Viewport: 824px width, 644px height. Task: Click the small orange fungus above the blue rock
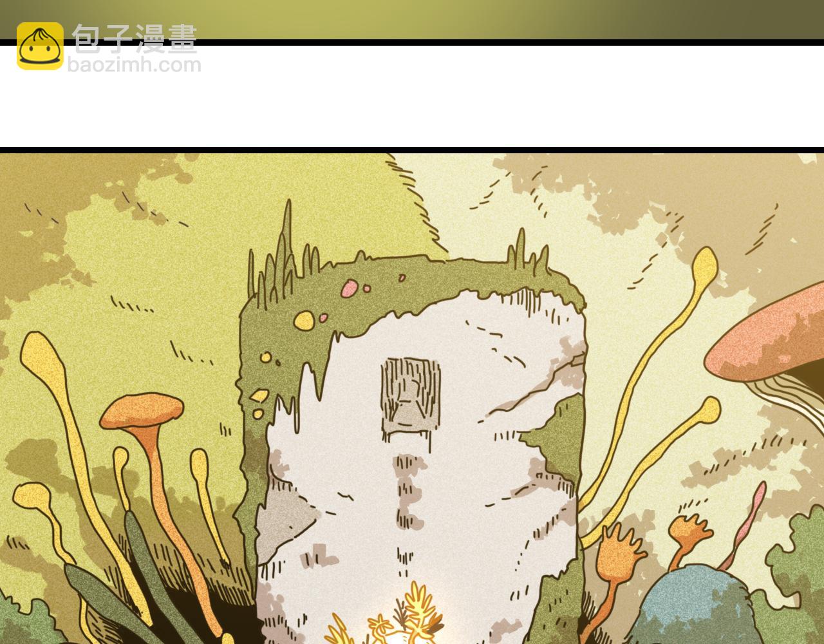[x=688, y=531]
